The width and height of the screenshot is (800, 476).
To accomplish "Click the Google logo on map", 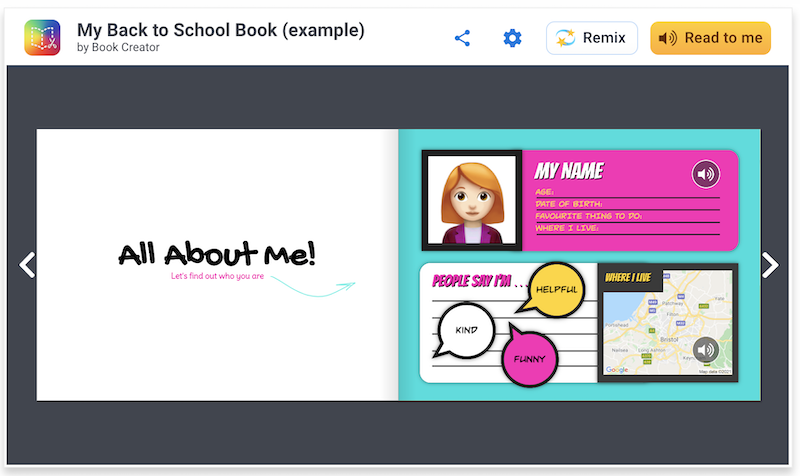I will (617, 369).
